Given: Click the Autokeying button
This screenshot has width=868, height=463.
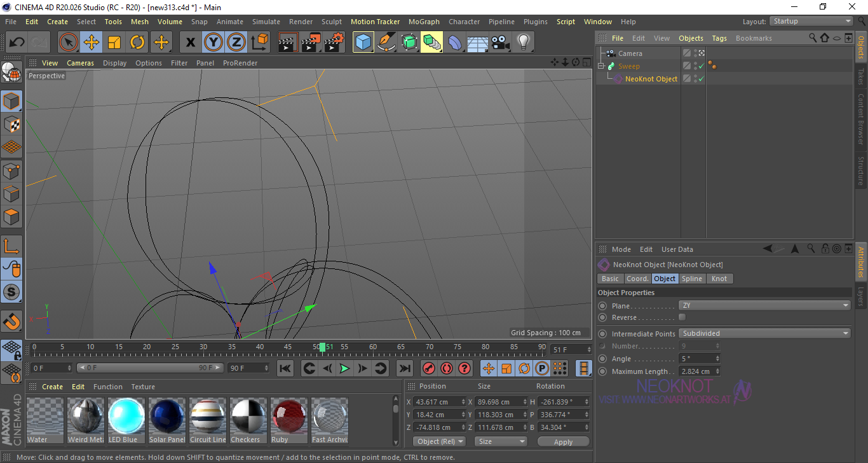Looking at the screenshot, I should tap(446, 368).
